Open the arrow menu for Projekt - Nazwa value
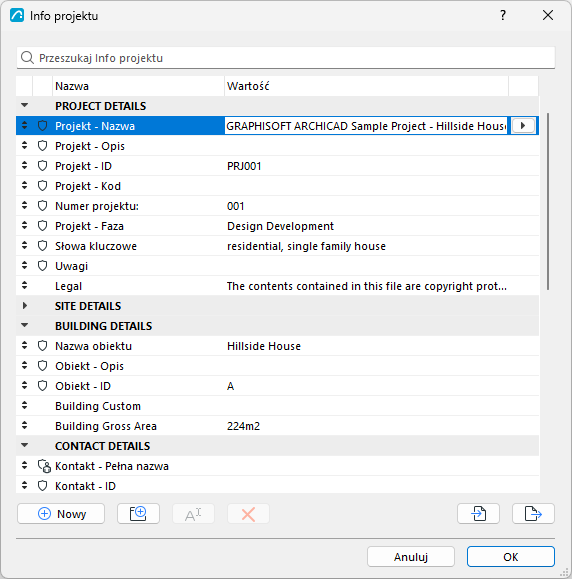The image size is (572, 579). pos(523,126)
